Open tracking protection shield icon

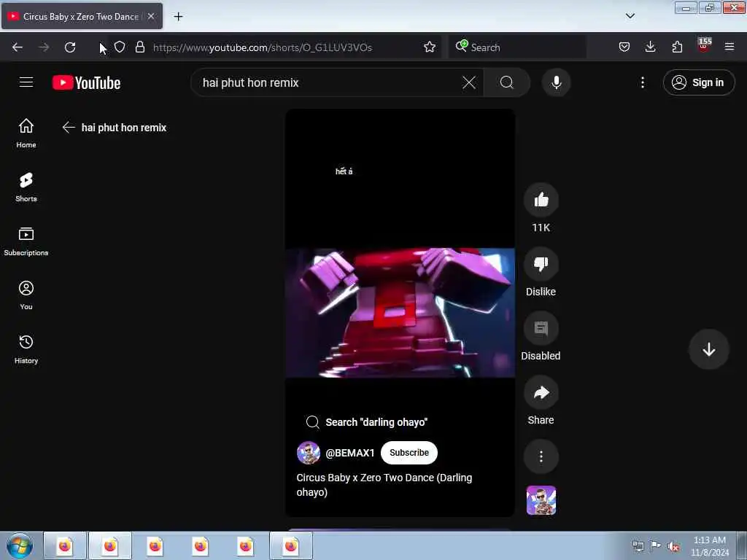120,47
